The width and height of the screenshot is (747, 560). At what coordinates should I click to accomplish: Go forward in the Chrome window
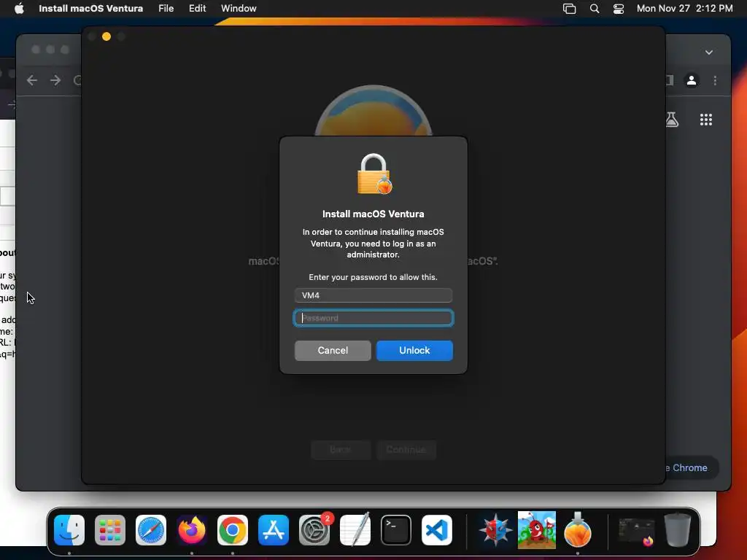[55, 80]
